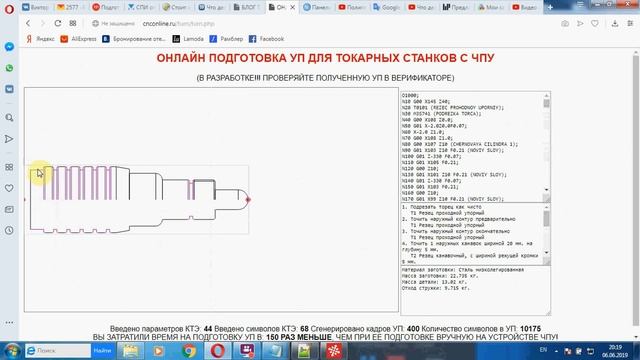Click the red origin point on the part tip
The image size is (640, 360).
[x=248, y=200]
